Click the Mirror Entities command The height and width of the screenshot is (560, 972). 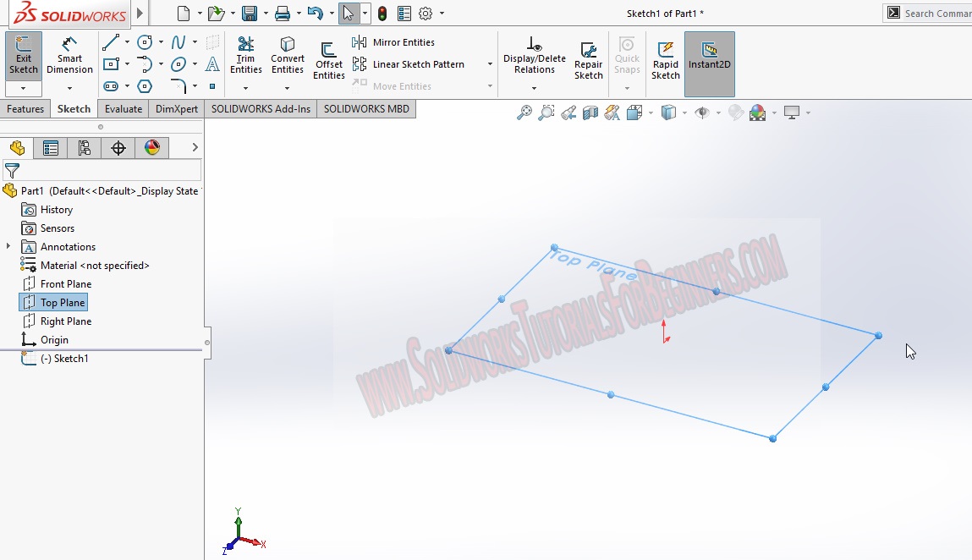pyautogui.click(x=403, y=41)
